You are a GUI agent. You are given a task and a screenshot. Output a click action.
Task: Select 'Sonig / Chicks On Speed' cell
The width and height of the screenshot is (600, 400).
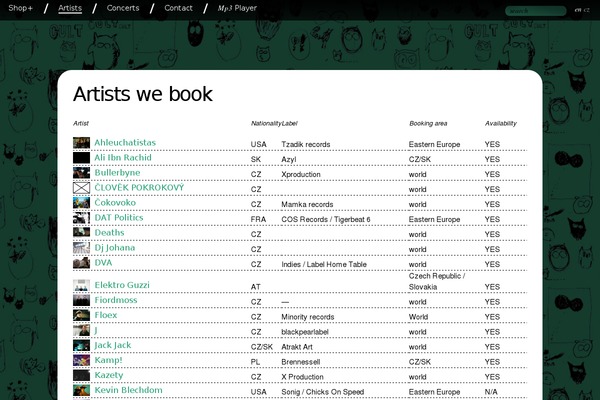pyautogui.click(x=323, y=392)
